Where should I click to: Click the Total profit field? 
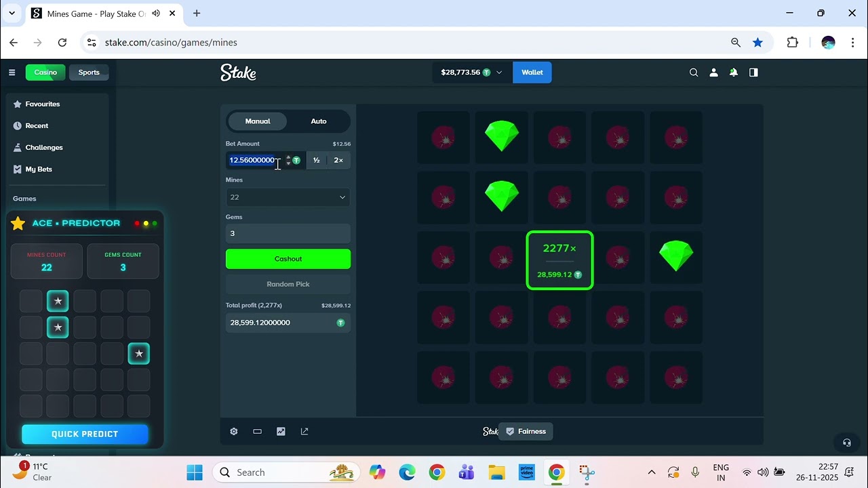pyautogui.click(x=288, y=323)
